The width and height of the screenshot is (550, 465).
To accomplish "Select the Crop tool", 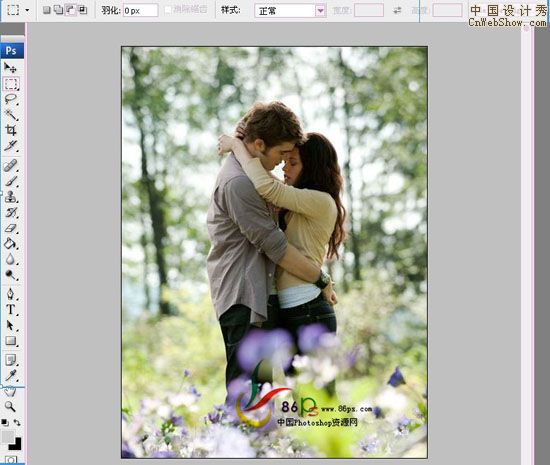I will click(x=11, y=130).
